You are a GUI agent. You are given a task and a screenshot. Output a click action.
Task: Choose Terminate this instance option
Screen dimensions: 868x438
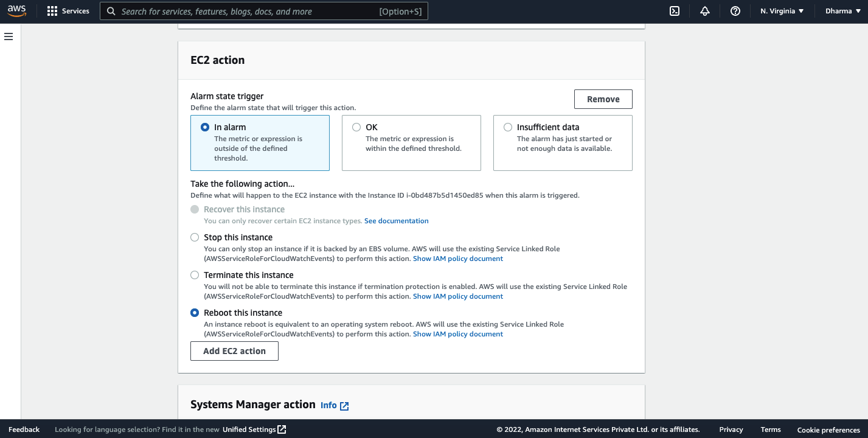tap(195, 275)
